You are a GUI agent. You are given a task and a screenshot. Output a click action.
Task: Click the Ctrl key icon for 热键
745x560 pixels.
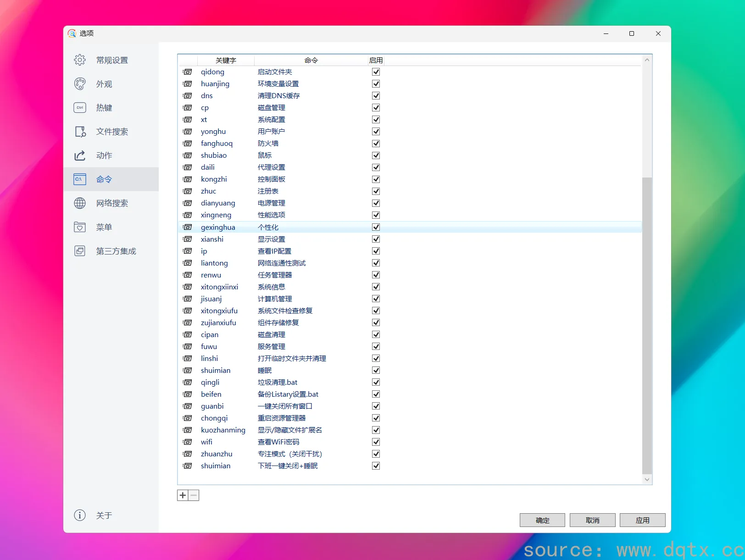point(80,108)
